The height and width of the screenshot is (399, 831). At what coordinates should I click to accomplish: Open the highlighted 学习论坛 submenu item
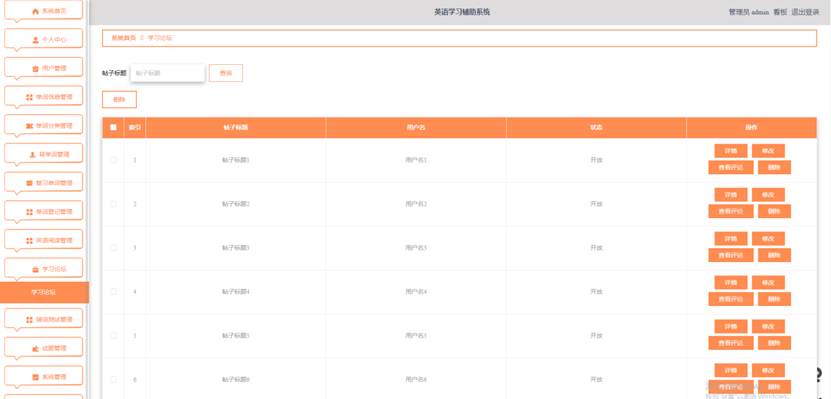[44, 292]
